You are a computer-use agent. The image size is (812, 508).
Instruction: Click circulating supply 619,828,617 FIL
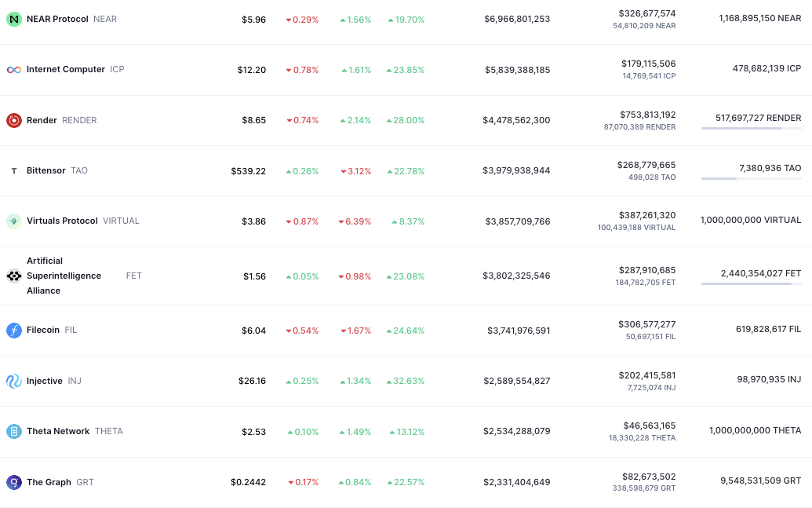[769, 329]
